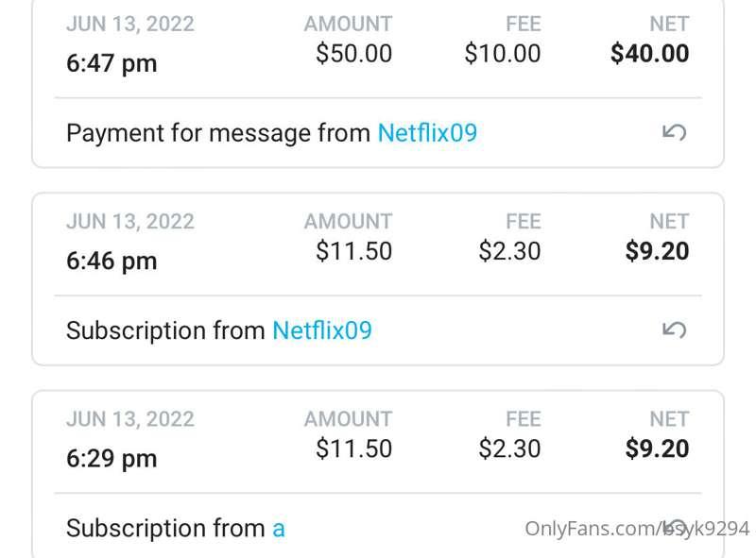Select the 6:29 pm timestamp
756x558 pixels.
112,459
